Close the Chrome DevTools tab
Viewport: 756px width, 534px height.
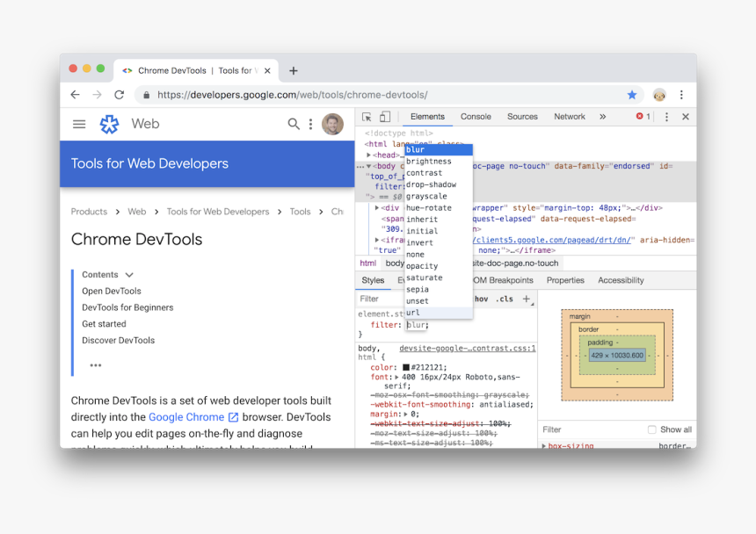coord(267,71)
